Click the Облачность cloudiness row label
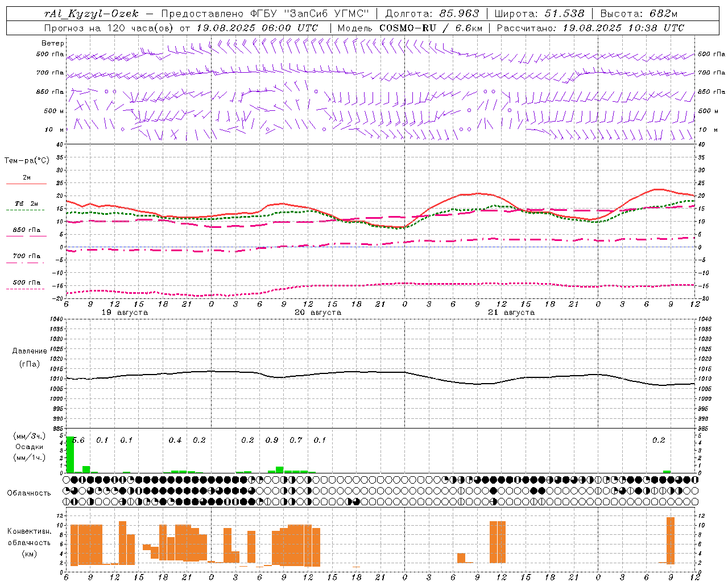 (29, 493)
